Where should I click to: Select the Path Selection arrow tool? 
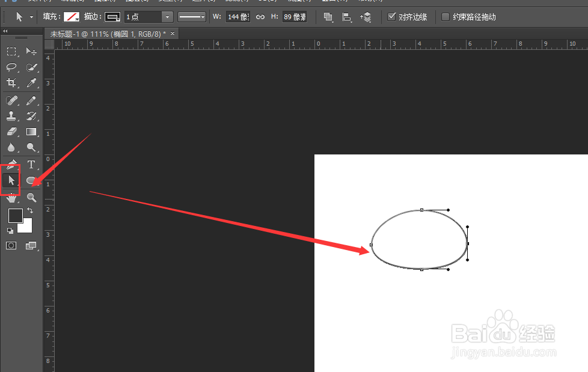point(11,180)
